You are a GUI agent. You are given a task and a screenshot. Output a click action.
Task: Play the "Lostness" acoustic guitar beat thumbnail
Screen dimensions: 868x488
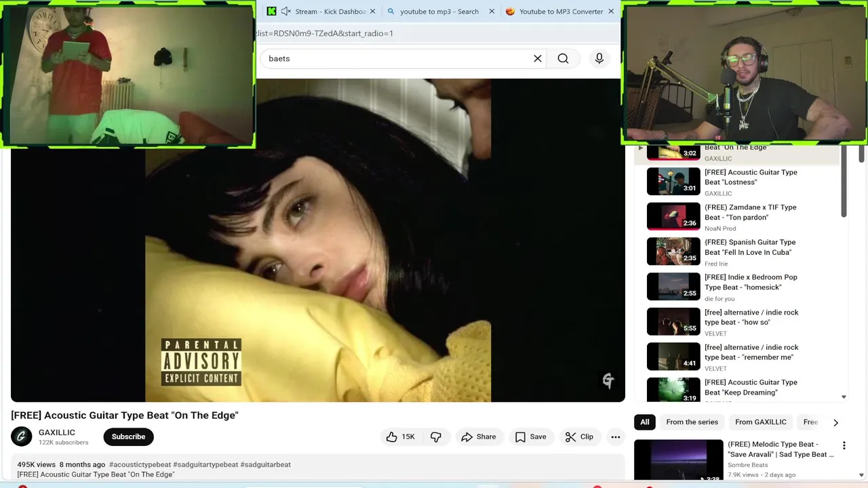673,182
